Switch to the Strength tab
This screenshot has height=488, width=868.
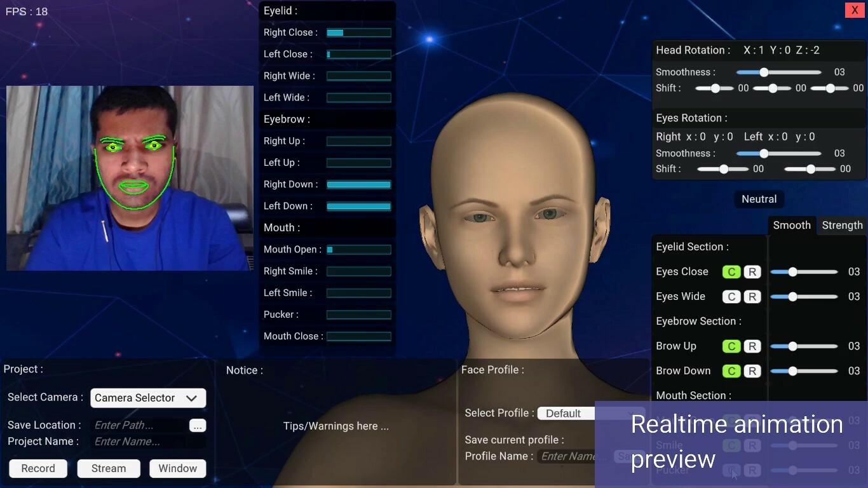click(x=843, y=225)
